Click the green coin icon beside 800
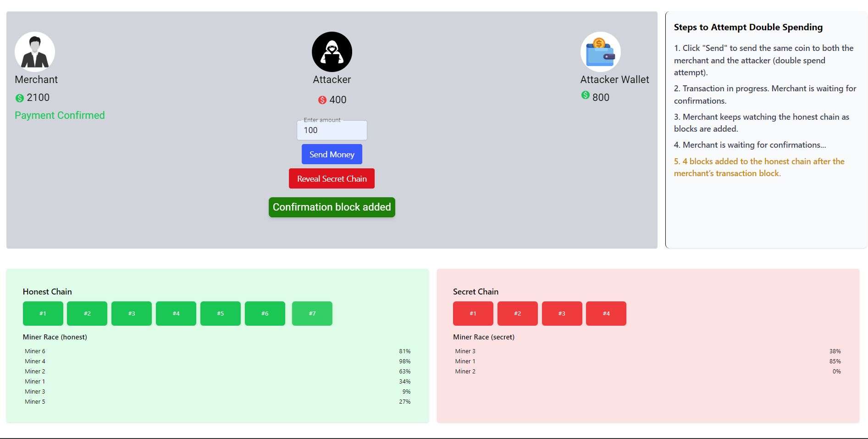The image size is (868, 439). (586, 95)
